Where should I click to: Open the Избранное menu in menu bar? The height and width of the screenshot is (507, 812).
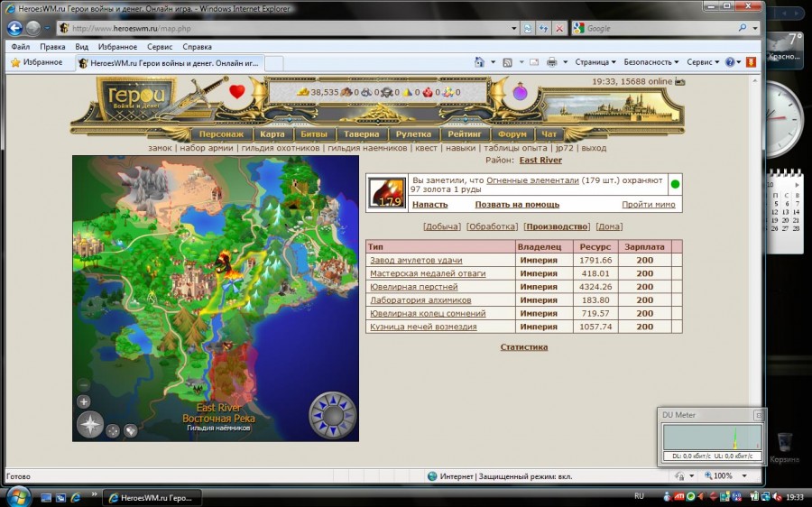point(117,47)
